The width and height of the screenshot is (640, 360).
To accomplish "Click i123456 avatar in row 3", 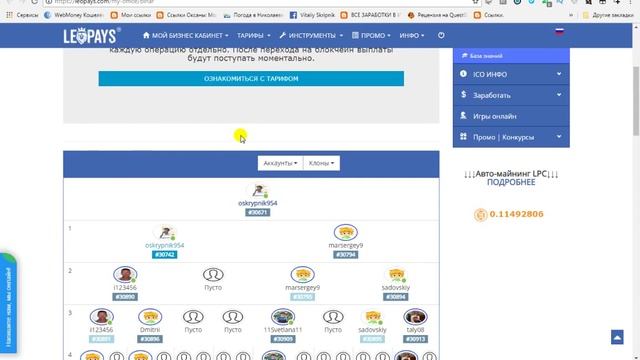I will (x=101, y=317).
